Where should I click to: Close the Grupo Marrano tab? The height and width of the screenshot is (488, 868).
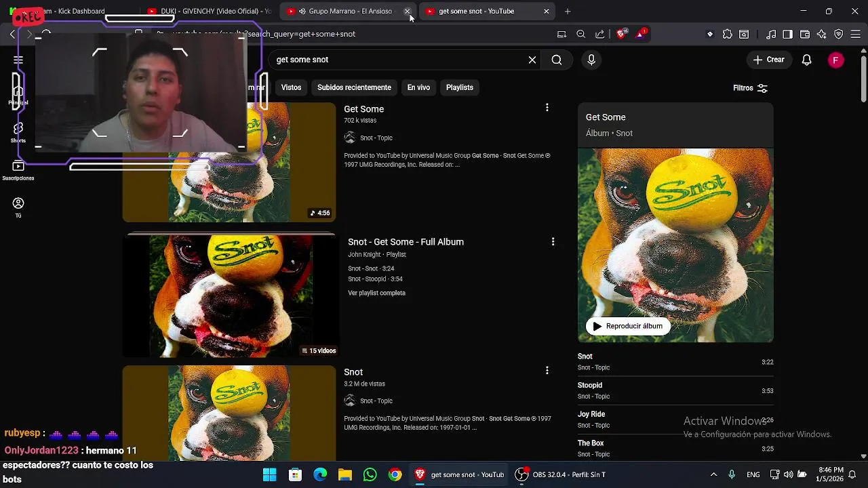[407, 12]
